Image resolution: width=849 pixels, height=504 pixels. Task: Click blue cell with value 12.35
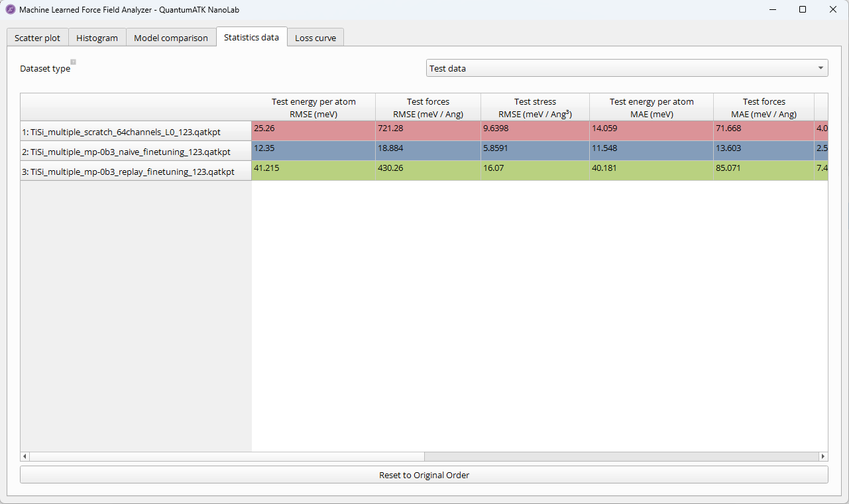[313, 150]
